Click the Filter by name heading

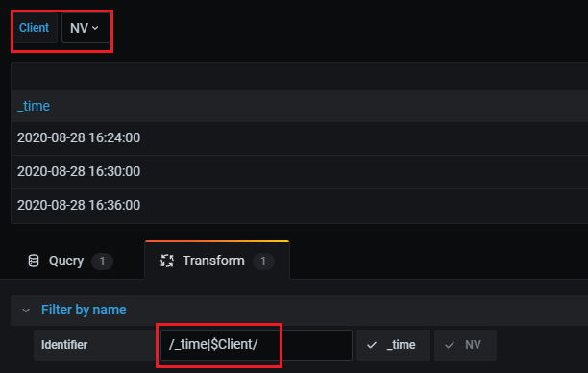click(x=84, y=310)
